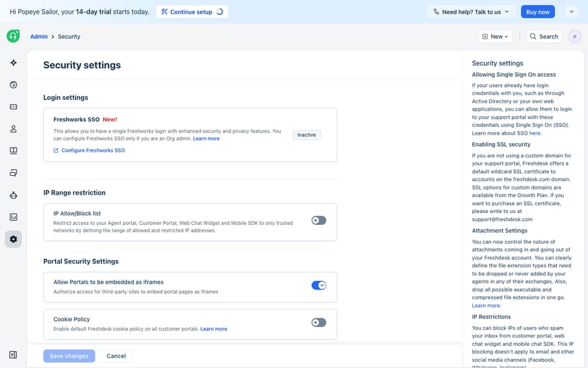
Task: Open the profile avatar P
Action: coord(574,37)
